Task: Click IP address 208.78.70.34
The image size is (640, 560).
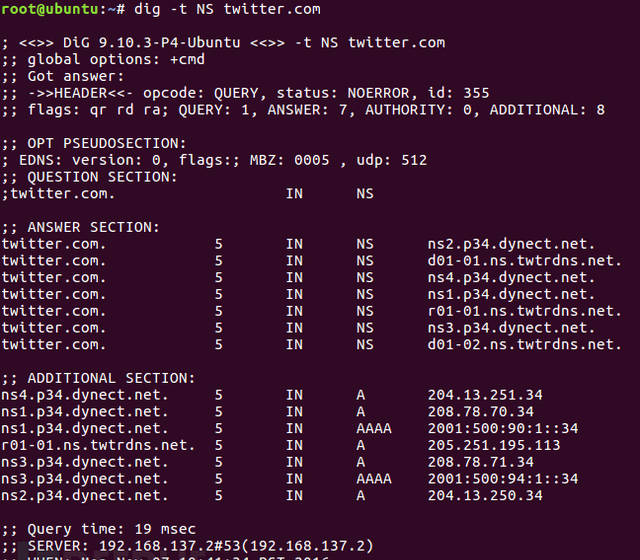Action: tap(480, 411)
